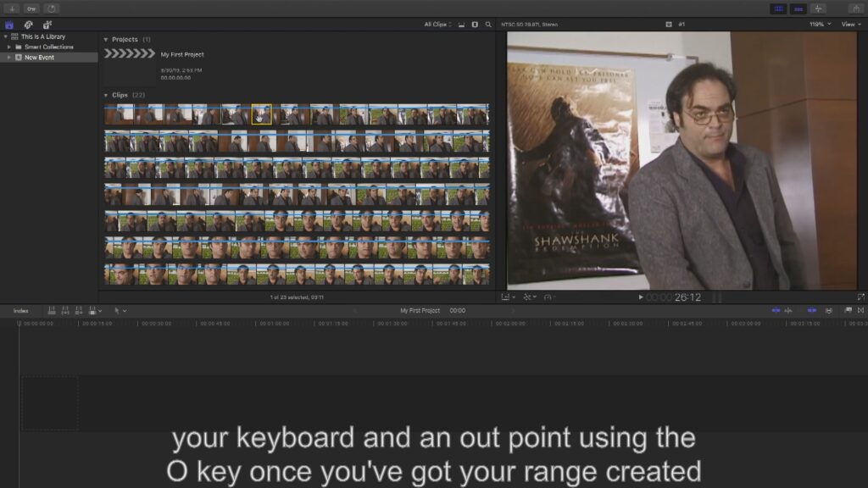Click the timeline Index button
Screen dimensions: 868x488
click(x=21, y=311)
